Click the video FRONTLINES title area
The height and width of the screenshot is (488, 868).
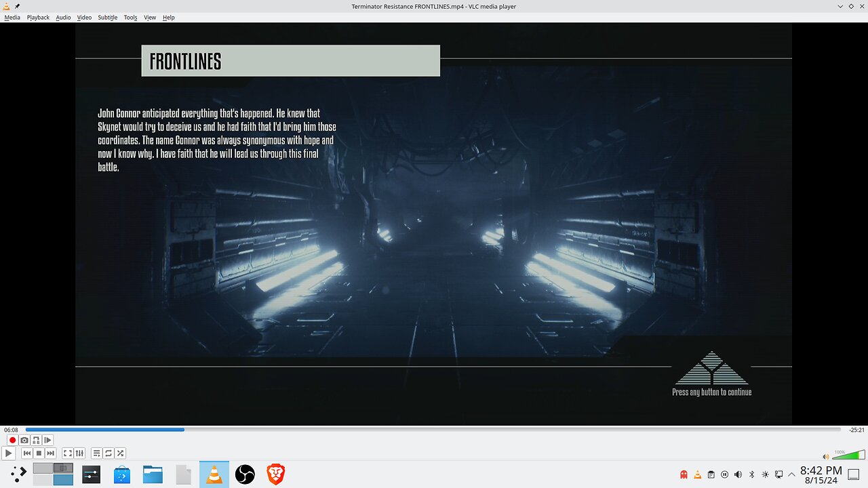(290, 61)
